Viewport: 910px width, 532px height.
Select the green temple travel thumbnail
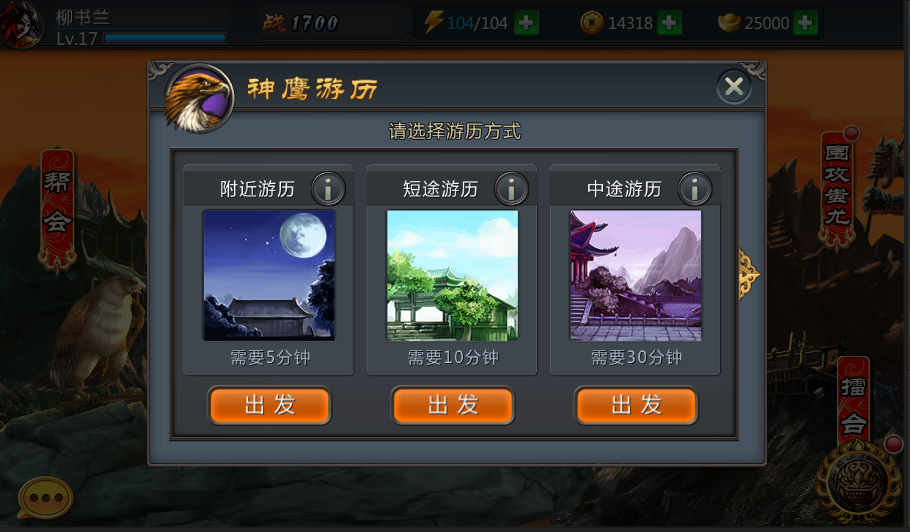(x=452, y=275)
